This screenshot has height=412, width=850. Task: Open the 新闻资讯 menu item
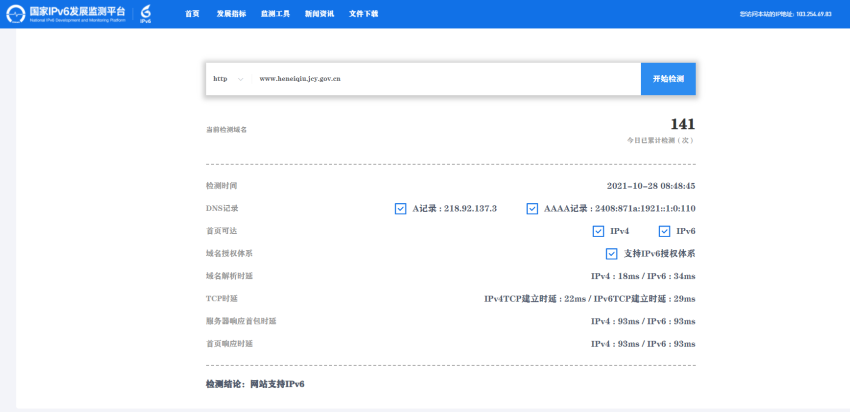pos(319,14)
